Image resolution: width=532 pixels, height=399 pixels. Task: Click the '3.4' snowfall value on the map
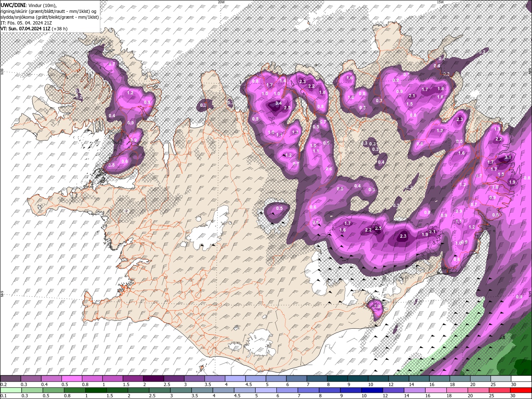coord(278,103)
